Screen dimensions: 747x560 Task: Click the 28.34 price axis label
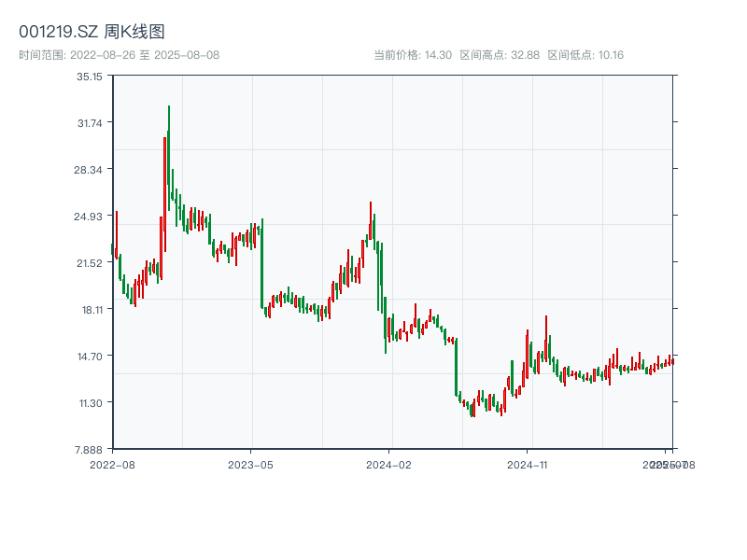(x=90, y=170)
